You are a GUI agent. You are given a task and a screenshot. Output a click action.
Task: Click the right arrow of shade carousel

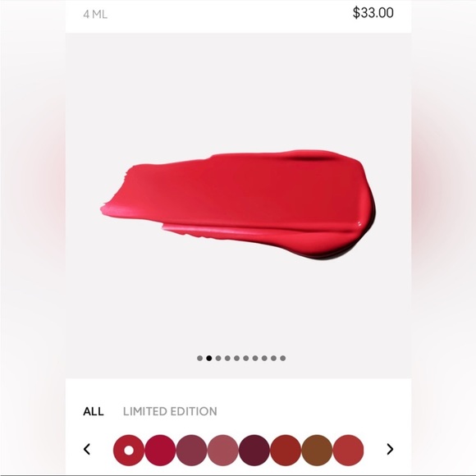point(390,449)
